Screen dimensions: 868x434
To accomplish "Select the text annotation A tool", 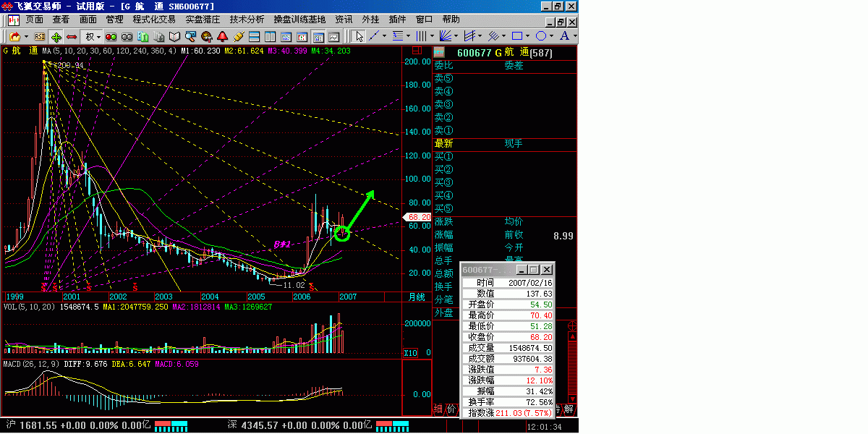I will pyautogui.click(x=563, y=36).
